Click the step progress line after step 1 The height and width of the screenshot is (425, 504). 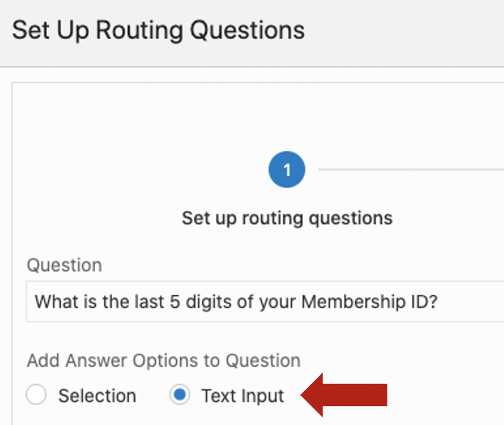click(411, 170)
